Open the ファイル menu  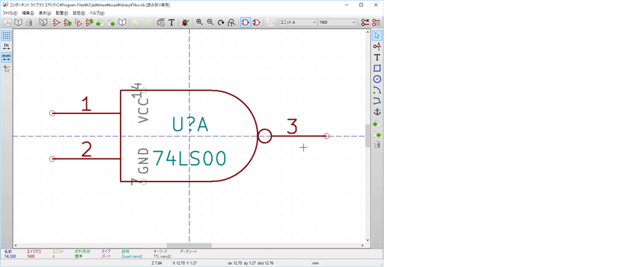(10, 13)
